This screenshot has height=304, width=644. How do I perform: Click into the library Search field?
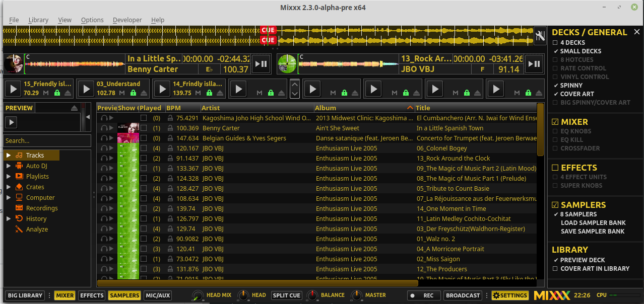(x=48, y=141)
